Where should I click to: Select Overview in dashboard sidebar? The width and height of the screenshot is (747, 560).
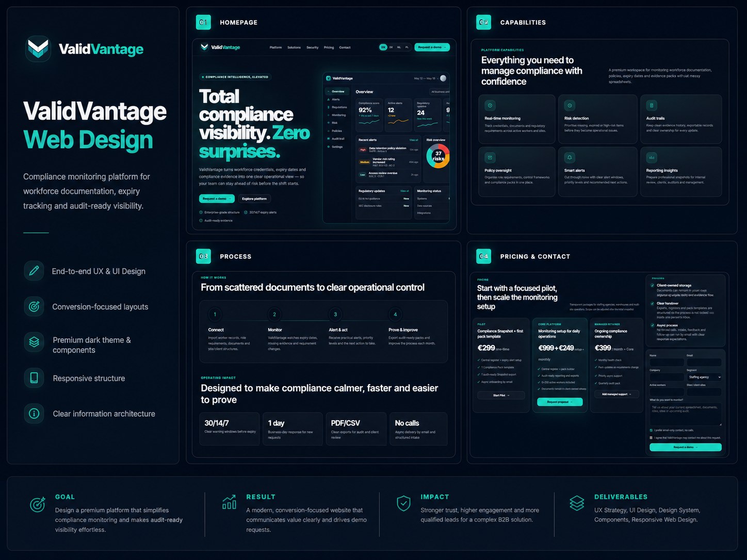337,91
